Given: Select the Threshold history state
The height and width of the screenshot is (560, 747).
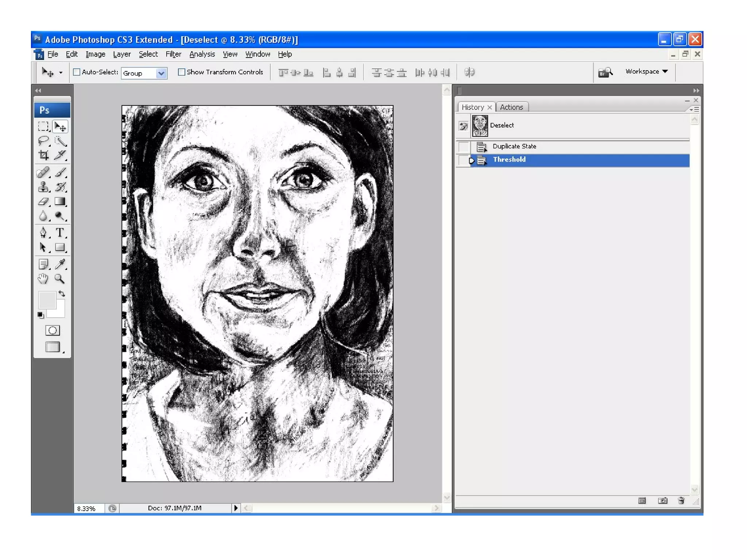Looking at the screenshot, I should [x=509, y=160].
